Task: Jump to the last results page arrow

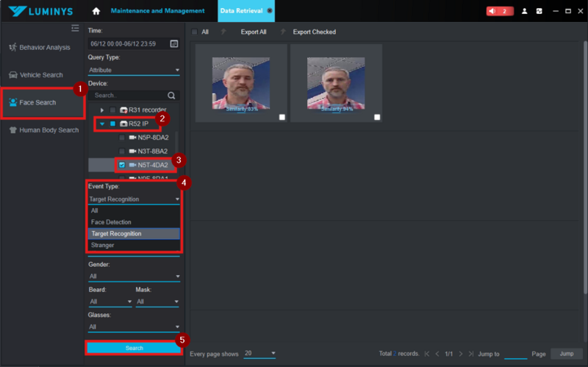Action: [472, 354]
